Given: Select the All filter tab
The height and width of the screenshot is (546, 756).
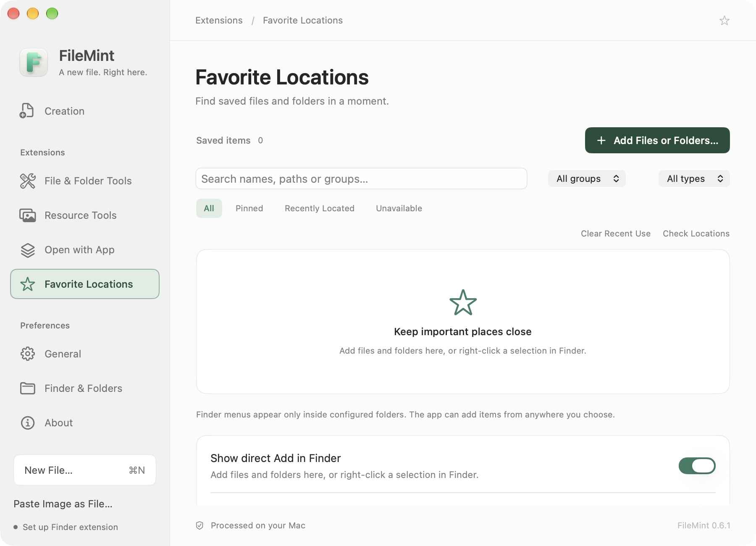Looking at the screenshot, I should tap(209, 208).
